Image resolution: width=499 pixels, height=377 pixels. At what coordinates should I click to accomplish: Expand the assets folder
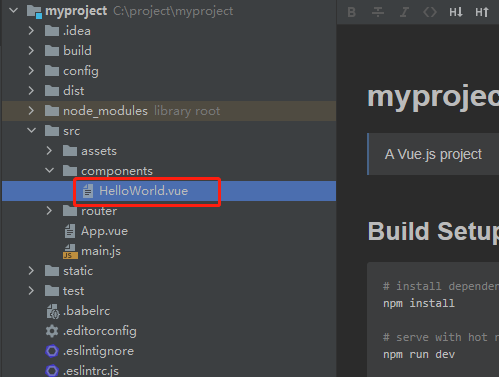coord(49,151)
